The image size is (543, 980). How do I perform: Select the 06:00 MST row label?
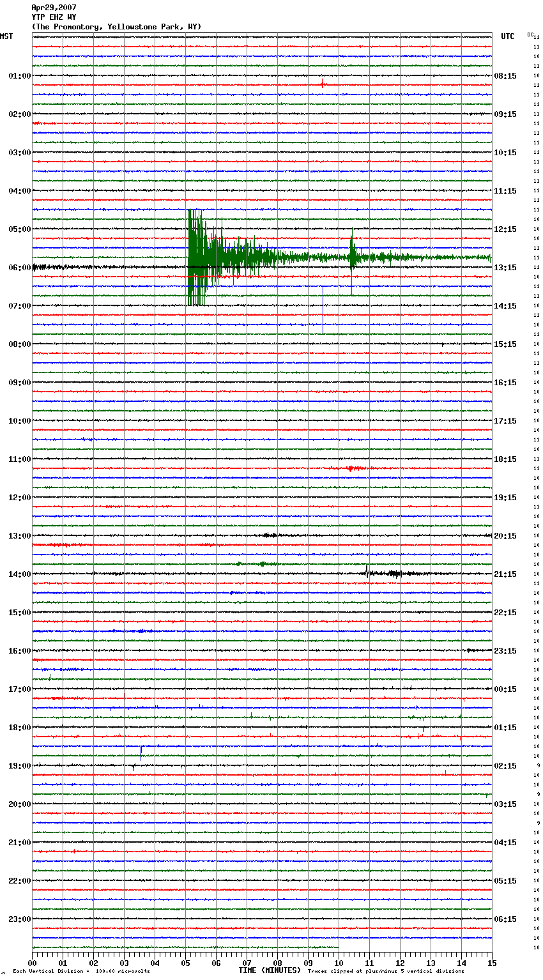20,268
